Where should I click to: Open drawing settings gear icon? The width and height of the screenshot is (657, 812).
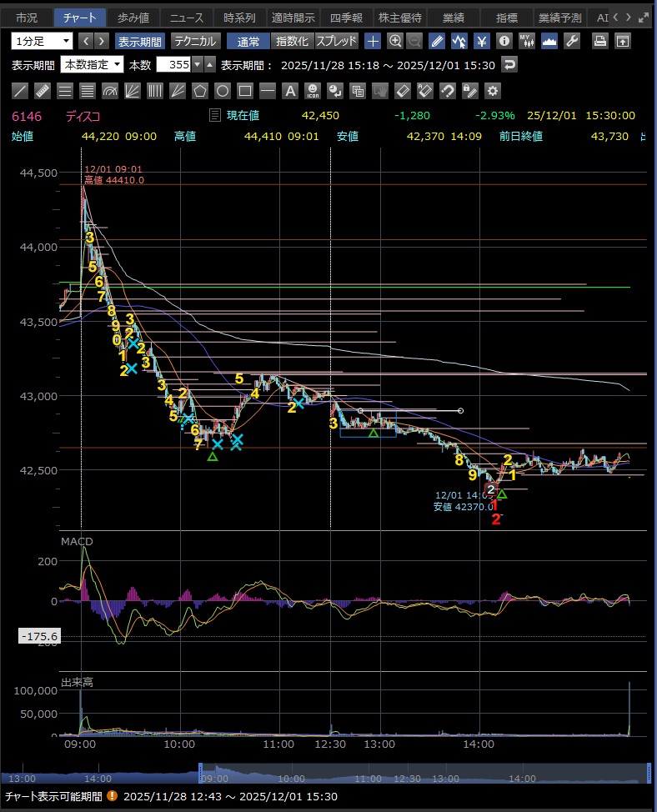point(493,91)
